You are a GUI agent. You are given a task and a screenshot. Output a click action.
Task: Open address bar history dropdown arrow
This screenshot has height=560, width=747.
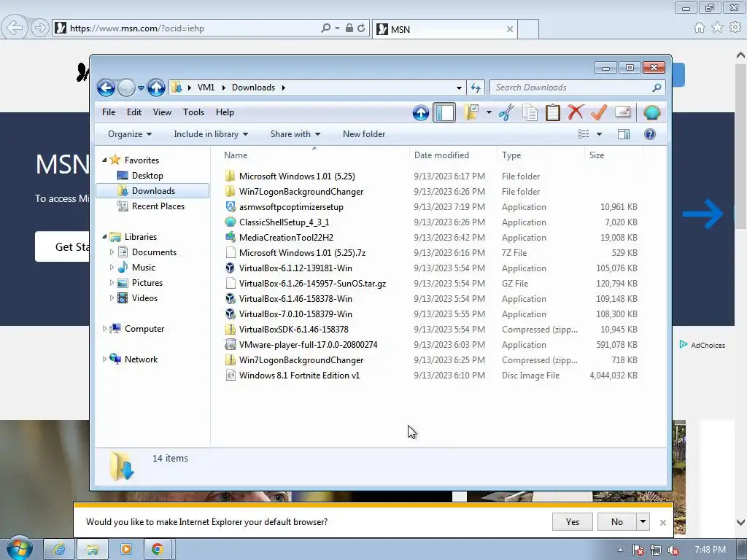pyautogui.click(x=459, y=87)
